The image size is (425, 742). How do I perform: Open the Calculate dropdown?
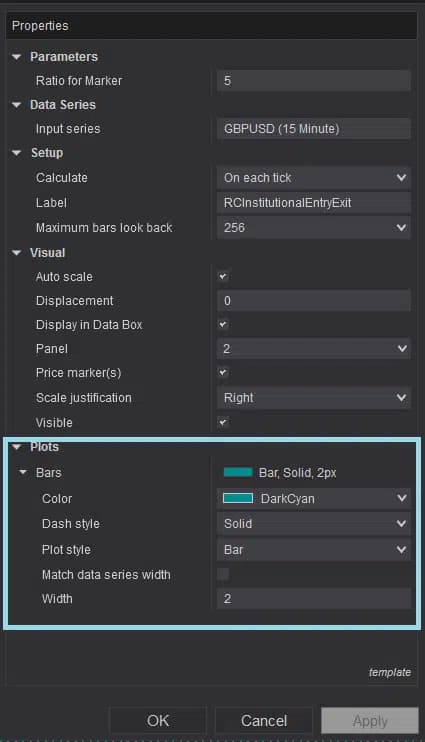[314, 177]
